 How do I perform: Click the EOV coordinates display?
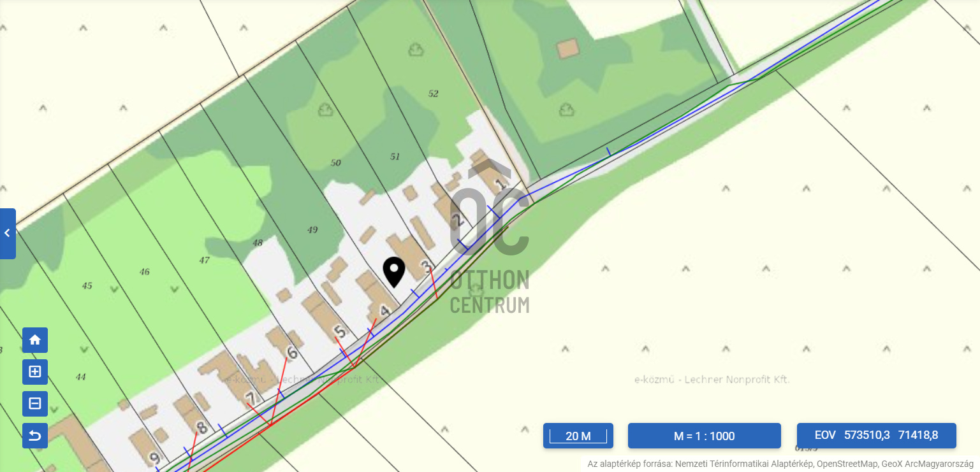click(877, 436)
